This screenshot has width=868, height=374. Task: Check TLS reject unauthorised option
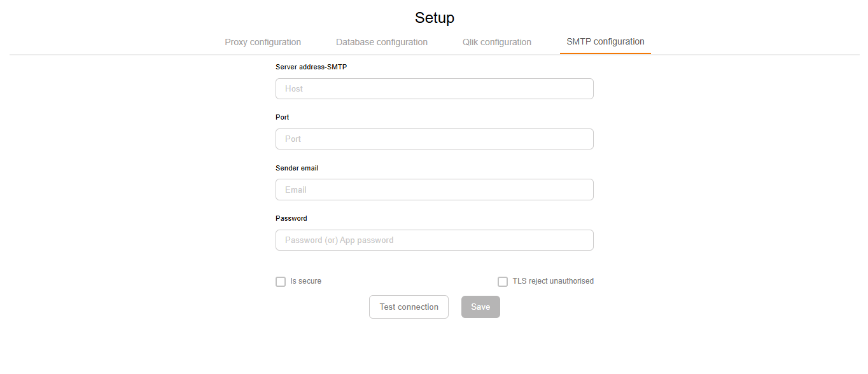[x=503, y=281]
